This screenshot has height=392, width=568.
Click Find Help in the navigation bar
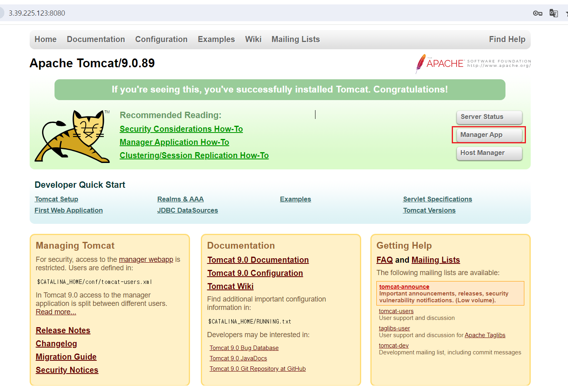[x=507, y=39]
